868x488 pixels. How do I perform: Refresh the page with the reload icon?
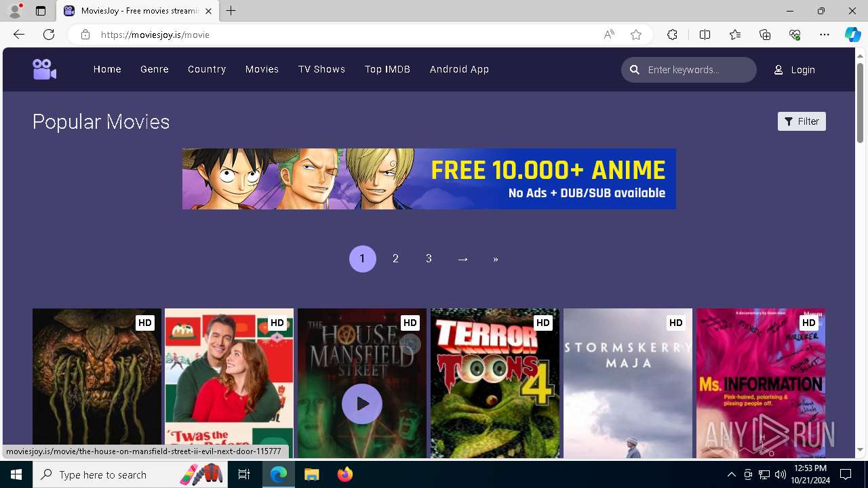point(49,35)
